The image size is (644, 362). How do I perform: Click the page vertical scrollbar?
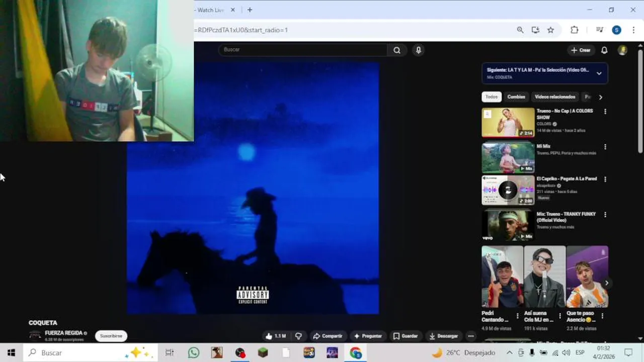tap(640, 101)
